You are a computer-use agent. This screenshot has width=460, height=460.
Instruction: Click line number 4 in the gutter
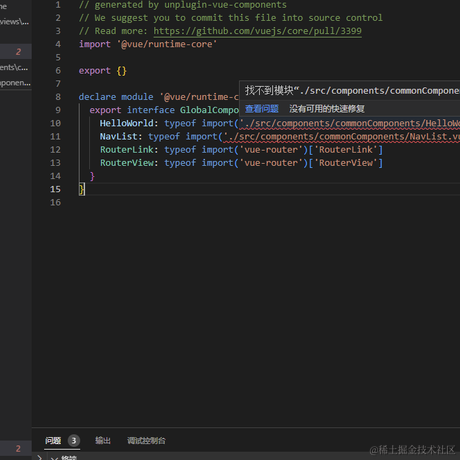point(58,44)
